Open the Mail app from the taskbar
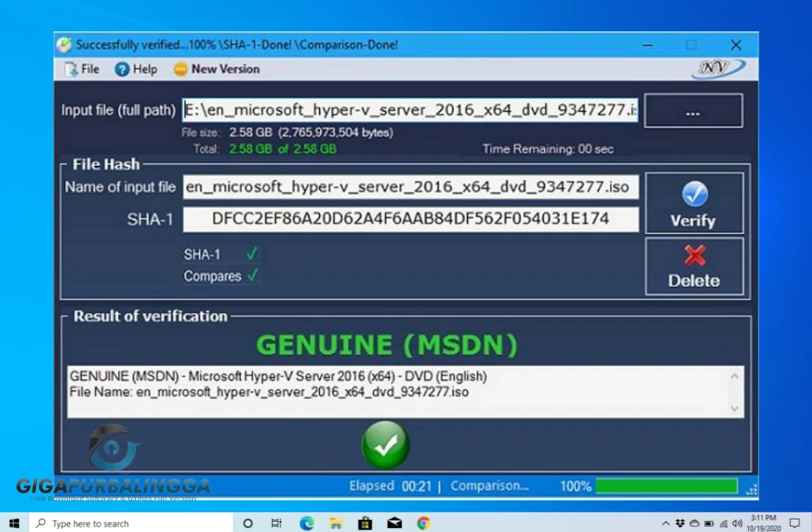The height and width of the screenshot is (532, 812). click(395, 523)
